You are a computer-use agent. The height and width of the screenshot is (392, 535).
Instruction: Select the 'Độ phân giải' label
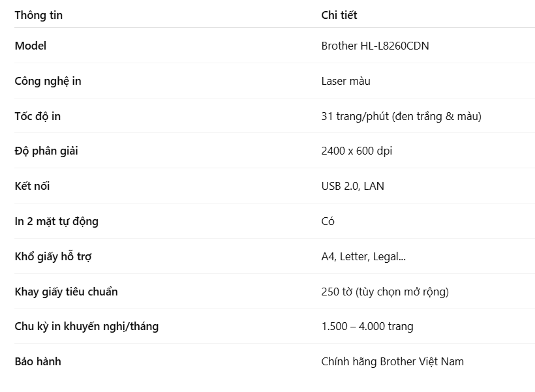(46, 151)
